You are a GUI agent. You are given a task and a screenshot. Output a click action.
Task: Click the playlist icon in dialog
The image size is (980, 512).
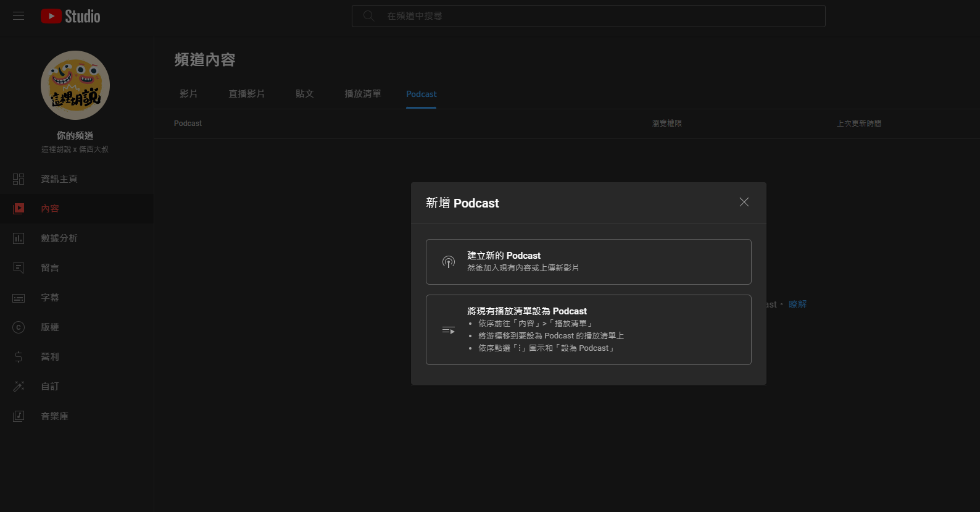click(x=449, y=330)
